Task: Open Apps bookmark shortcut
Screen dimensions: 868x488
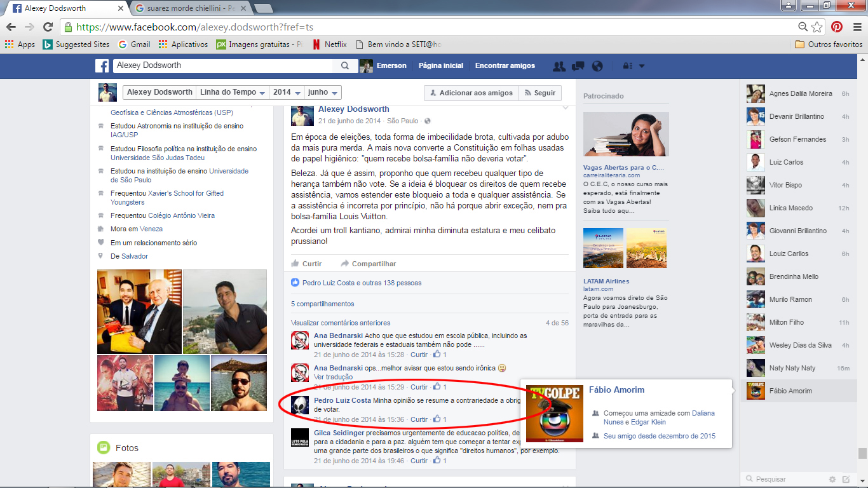Action: (20, 44)
